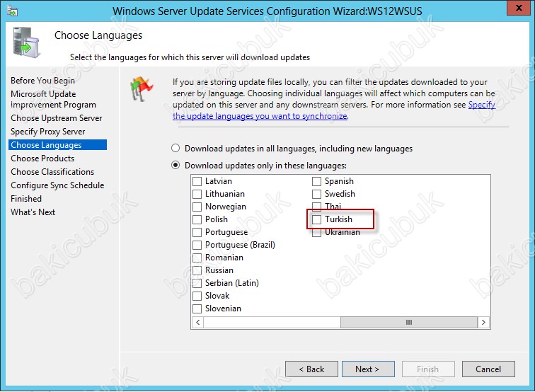Open Choose Classifications step

(52, 172)
